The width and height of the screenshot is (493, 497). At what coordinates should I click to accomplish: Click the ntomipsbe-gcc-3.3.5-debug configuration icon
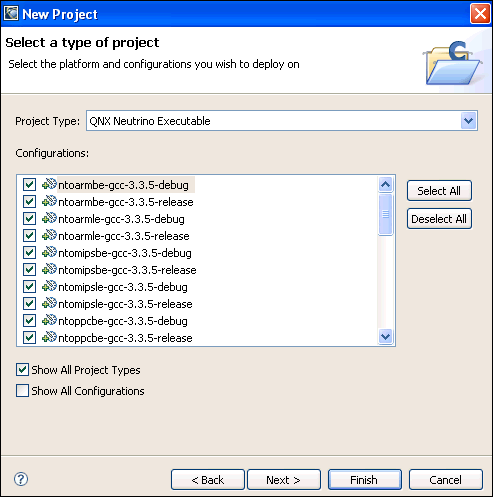[x=49, y=252]
